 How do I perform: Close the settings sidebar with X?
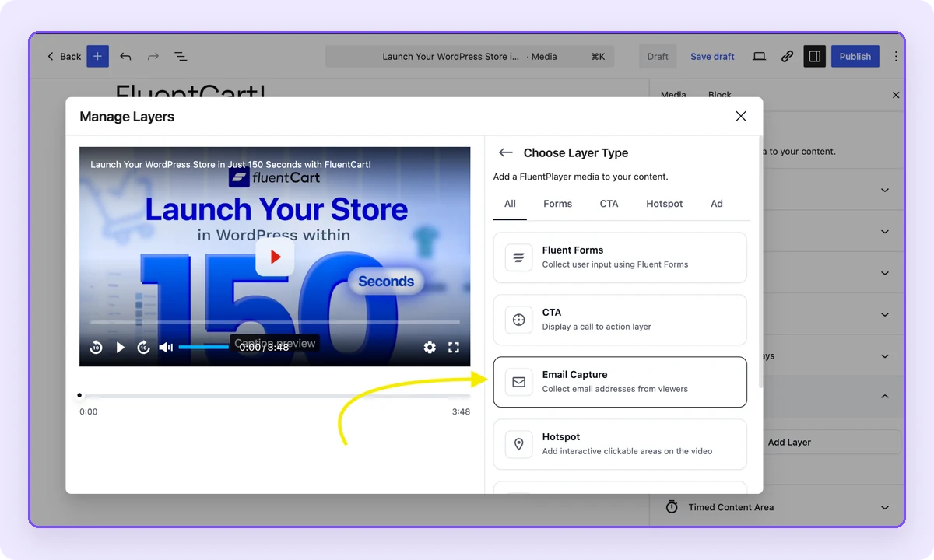[x=896, y=95]
